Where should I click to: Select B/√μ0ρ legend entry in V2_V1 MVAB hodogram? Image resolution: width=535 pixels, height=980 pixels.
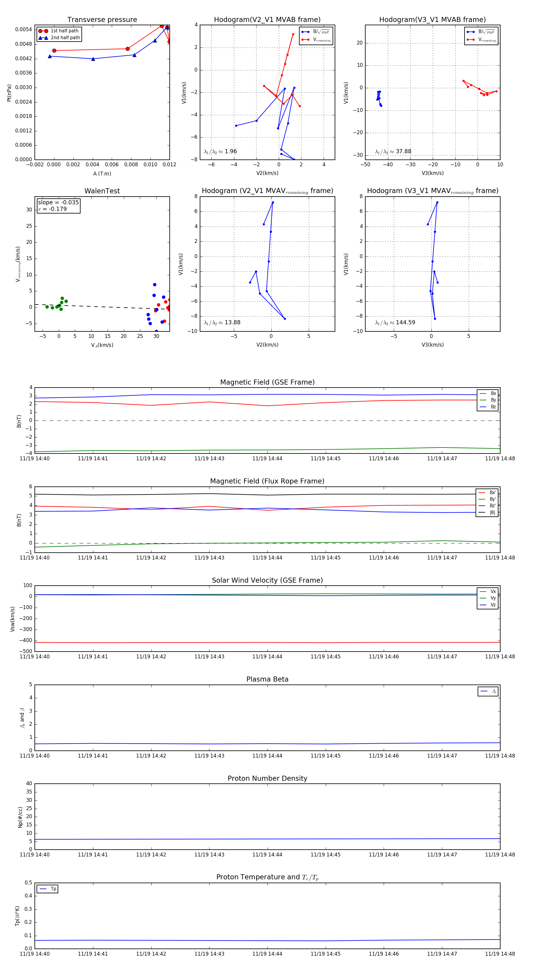(316, 32)
